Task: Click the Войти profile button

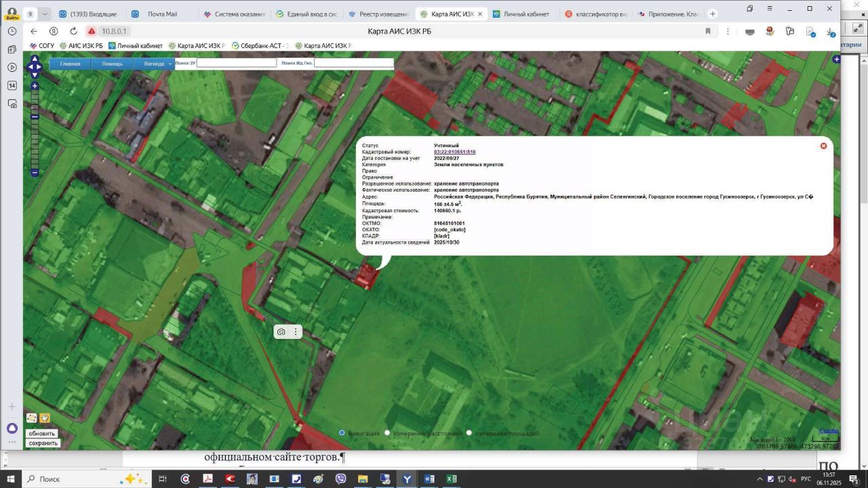Action: pos(12,14)
